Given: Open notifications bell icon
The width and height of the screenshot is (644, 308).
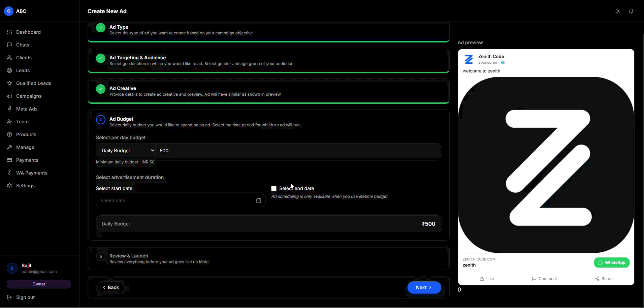Looking at the screenshot, I should [x=631, y=11].
